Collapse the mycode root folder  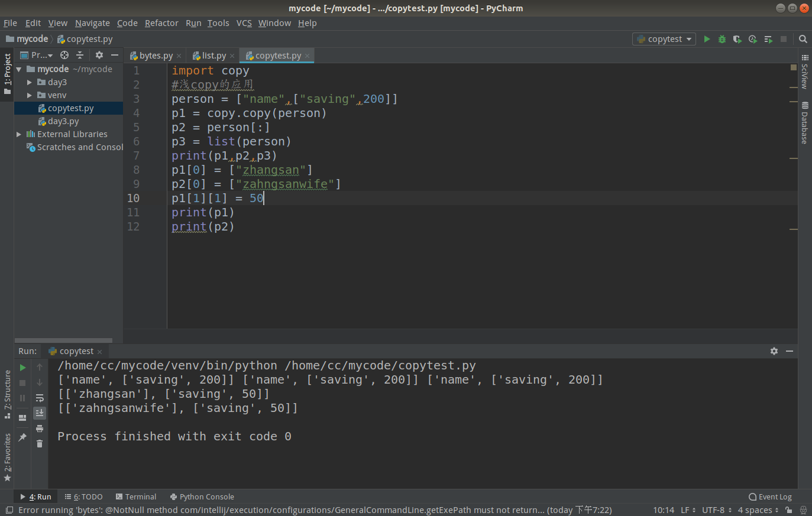(x=19, y=69)
